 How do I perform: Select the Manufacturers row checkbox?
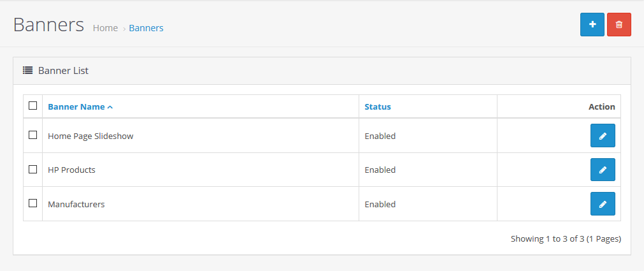(33, 203)
